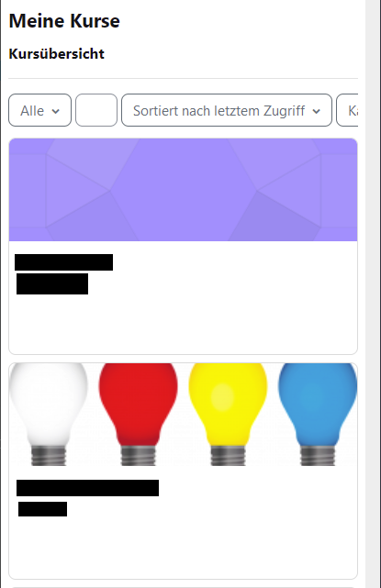Click the white light bulb in course image
The height and width of the screenshot is (588, 381).
coord(49,414)
